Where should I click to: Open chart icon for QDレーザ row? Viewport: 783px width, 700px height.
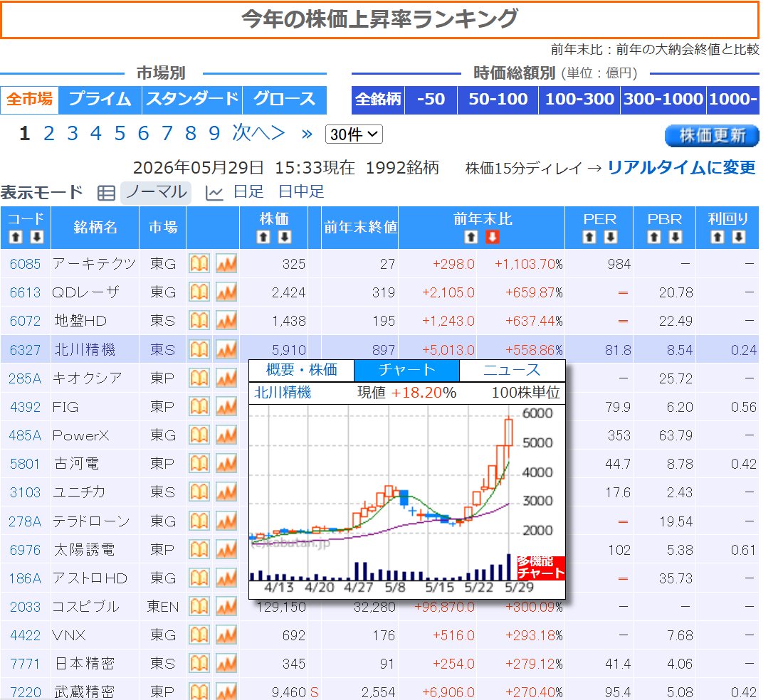click(226, 292)
